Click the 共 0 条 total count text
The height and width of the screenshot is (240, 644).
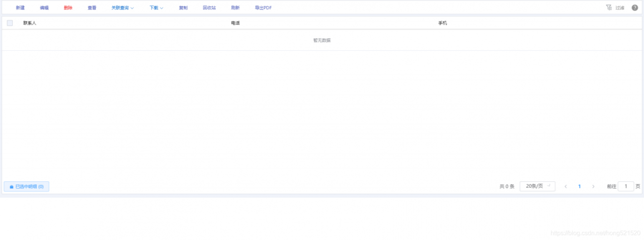point(507,186)
